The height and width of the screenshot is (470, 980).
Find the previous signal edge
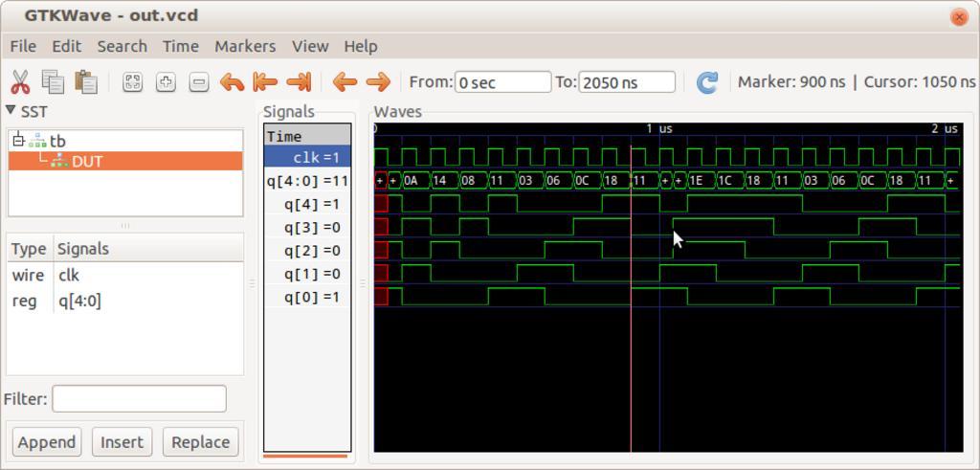pos(345,82)
